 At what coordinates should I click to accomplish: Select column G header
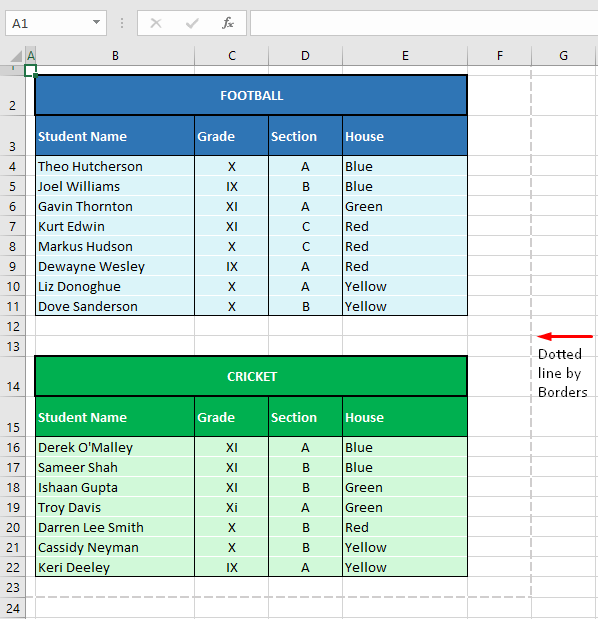pyautogui.click(x=563, y=56)
